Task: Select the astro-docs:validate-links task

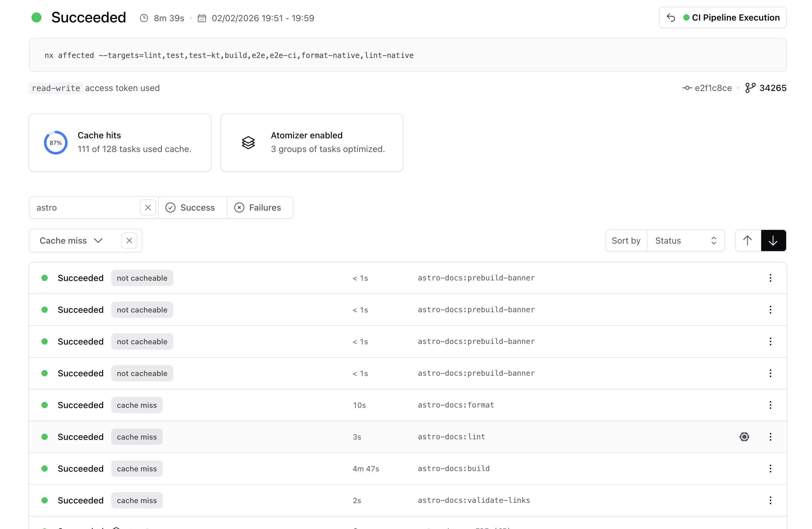Action: tap(474, 500)
